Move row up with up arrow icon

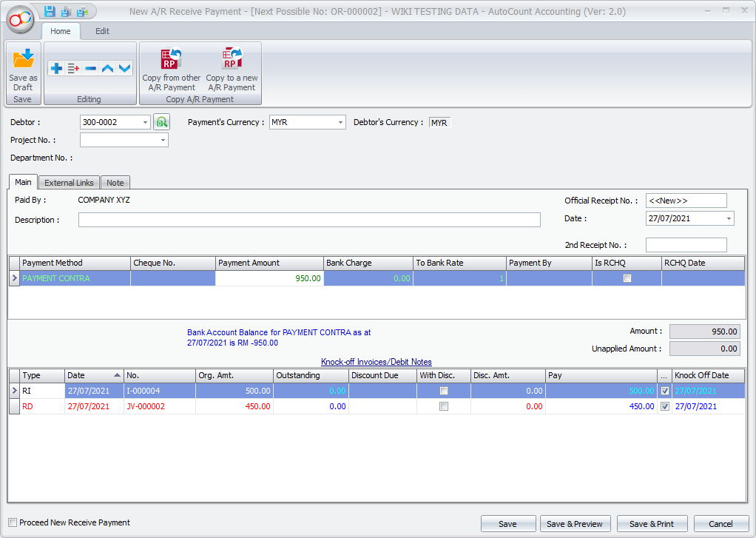107,69
